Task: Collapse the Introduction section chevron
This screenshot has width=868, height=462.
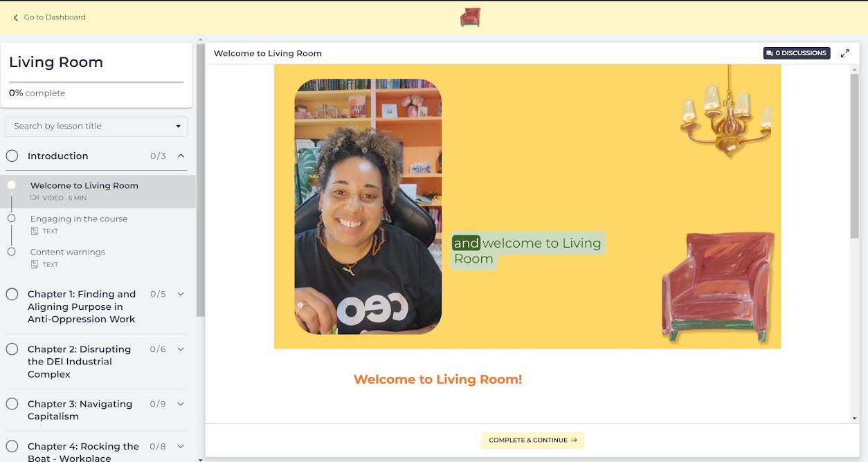Action: (x=181, y=156)
